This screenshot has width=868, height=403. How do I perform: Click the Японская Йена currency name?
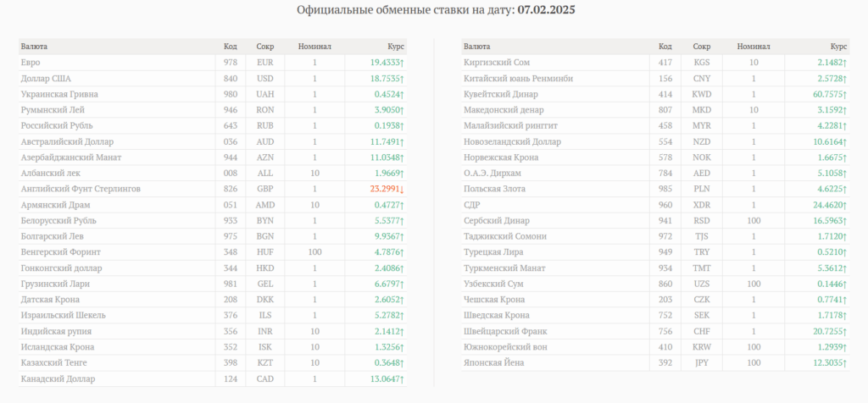[x=494, y=362]
